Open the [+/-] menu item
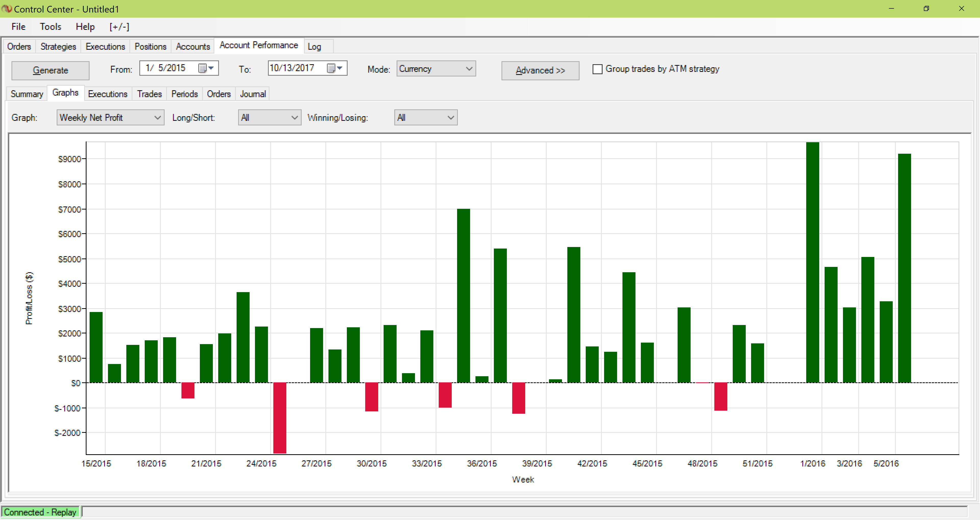The image size is (980, 520). [119, 27]
